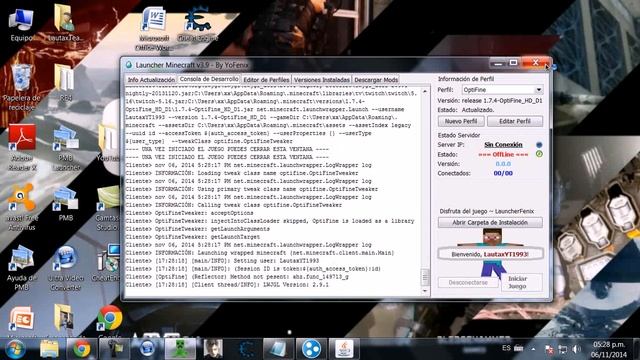Open Microsoft Office Word desktop shortcut
640x360 pixels.
click(154, 29)
